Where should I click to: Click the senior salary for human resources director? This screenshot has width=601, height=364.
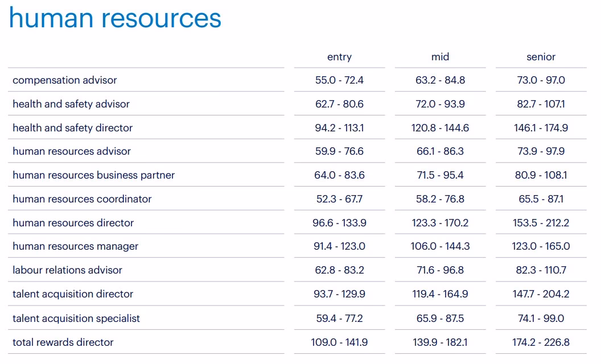[x=541, y=222]
